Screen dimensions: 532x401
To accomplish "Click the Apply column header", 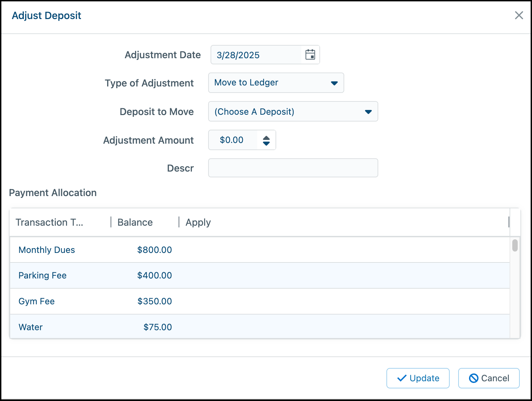I will (x=344, y=222).
